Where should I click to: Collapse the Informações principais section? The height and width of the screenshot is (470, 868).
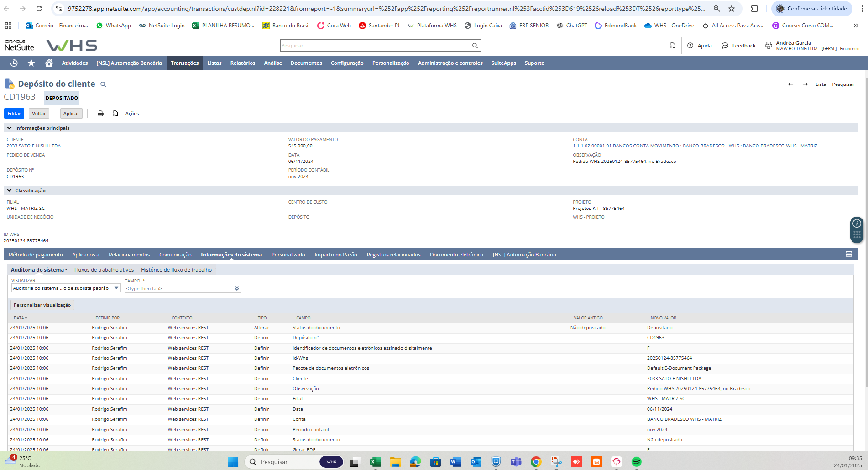tap(9, 128)
